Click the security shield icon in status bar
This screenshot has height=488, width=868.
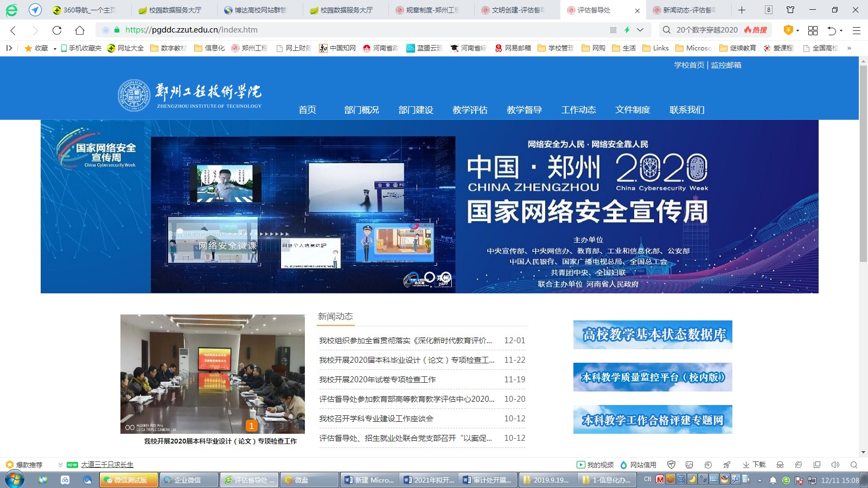[x=672, y=465]
